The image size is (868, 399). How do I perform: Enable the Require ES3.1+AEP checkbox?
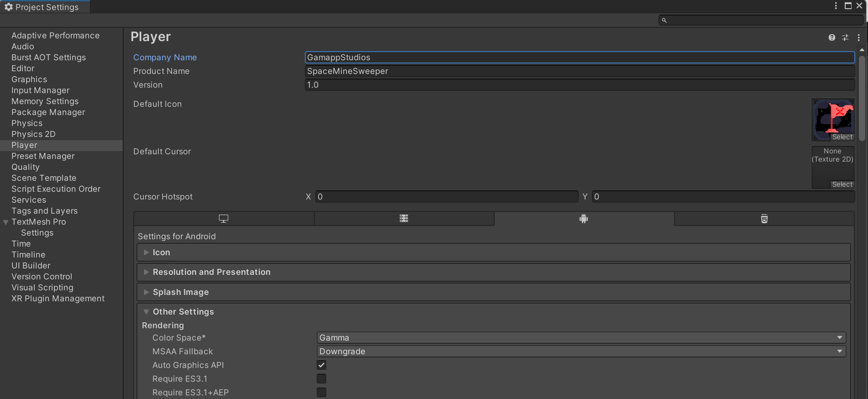[x=322, y=392]
